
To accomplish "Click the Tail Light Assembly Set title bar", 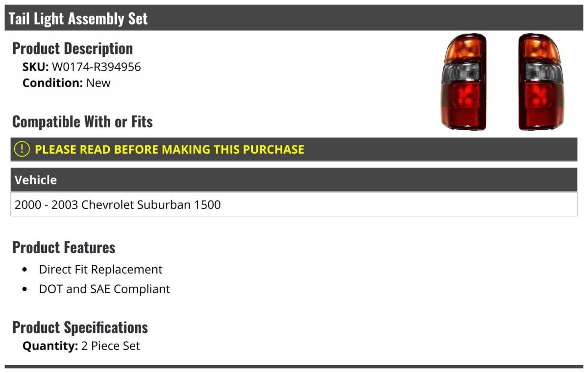I will tap(294, 19).
